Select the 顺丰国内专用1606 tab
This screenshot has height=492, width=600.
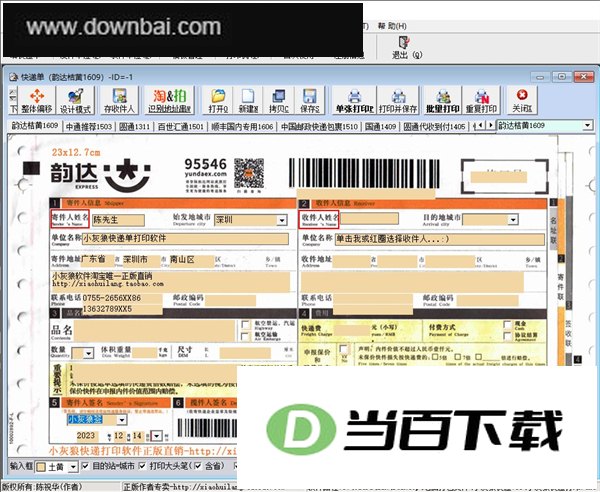(x=243, y=127)
